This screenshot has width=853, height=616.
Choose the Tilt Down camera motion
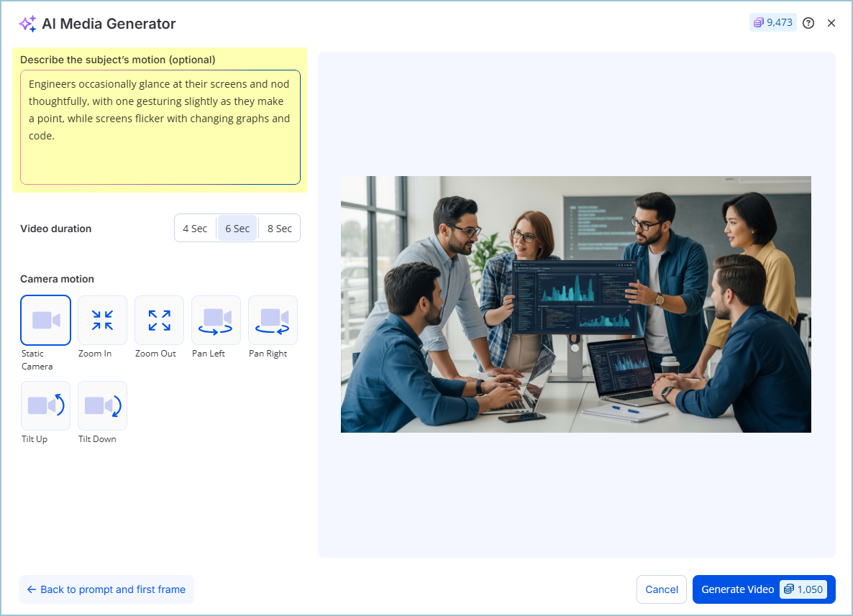102,406
